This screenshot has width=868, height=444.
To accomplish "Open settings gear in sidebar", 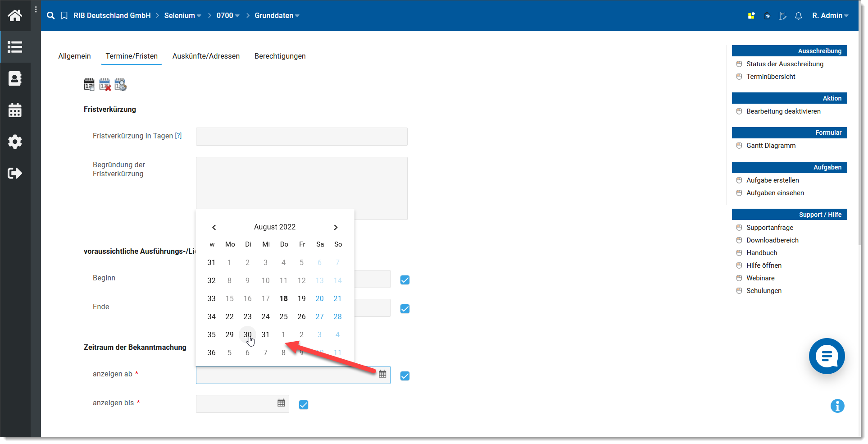I will pyautogui.click(x=15, y=142).
